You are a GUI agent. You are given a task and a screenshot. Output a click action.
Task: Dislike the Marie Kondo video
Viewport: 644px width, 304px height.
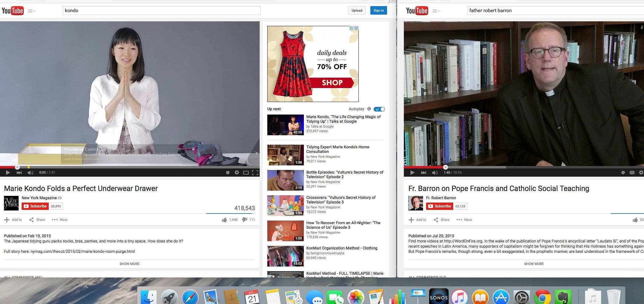tap(244, 220)
